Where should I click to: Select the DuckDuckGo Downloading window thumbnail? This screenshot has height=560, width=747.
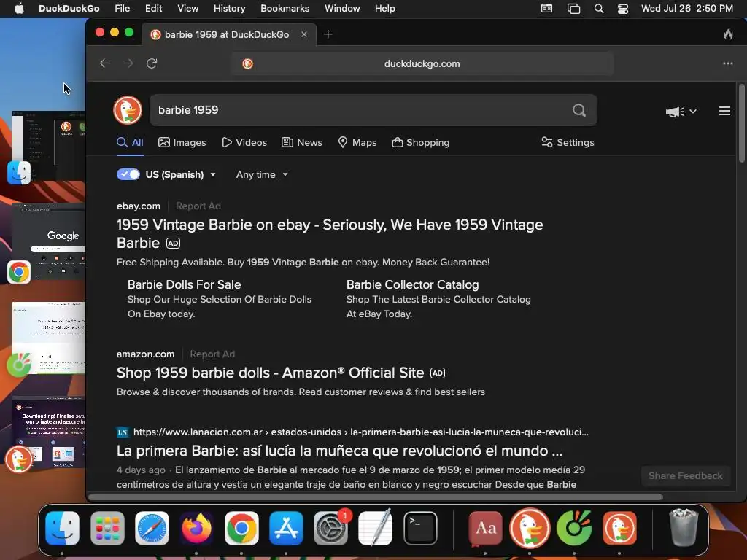[x=48, y=433]
